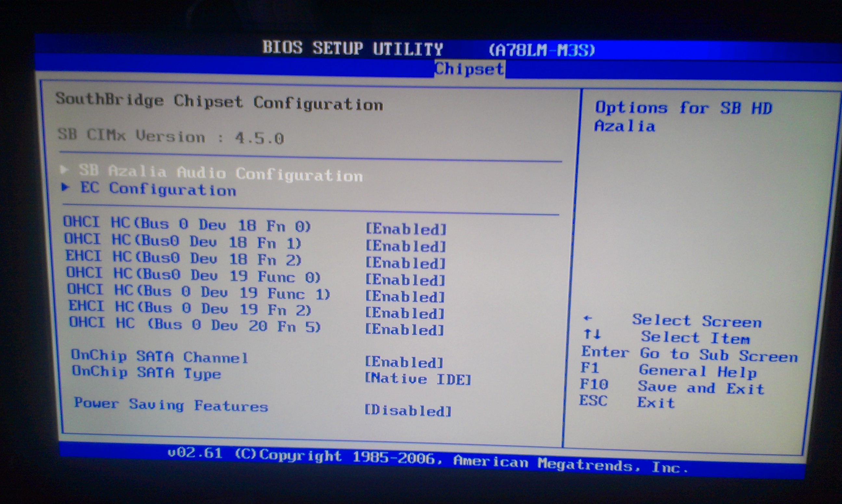
Task: Toggle EHCI HC Dev 18 Fn 2 Enabled value
Action: coord(405,263)
